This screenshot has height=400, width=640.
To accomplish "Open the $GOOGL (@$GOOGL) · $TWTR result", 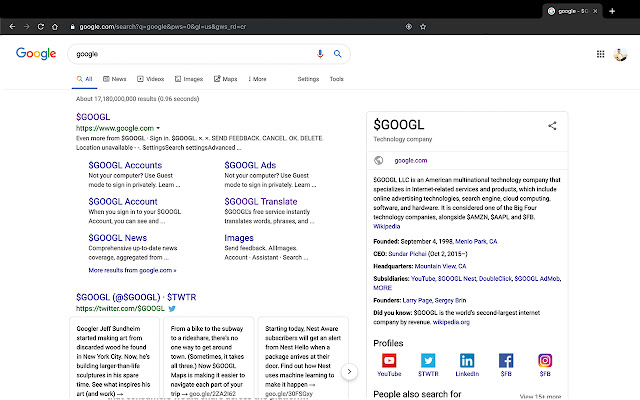I will click(x=136, y=297).
